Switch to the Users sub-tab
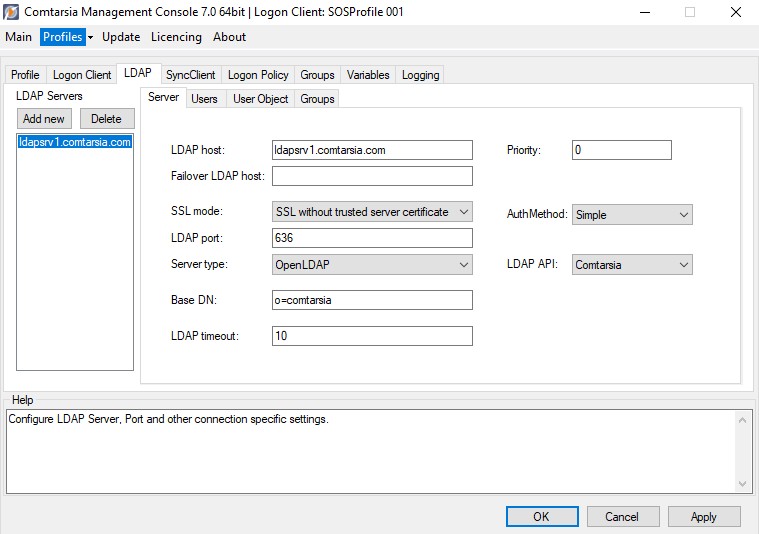The height and width of the screenshot is (534, 759). click(x=204, y=99)
